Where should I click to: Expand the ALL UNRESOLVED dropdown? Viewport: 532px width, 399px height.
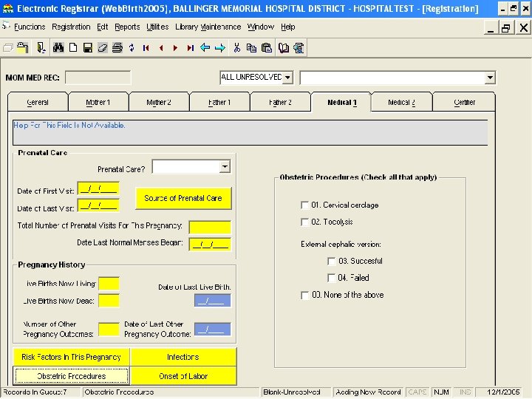click(287, 78)
